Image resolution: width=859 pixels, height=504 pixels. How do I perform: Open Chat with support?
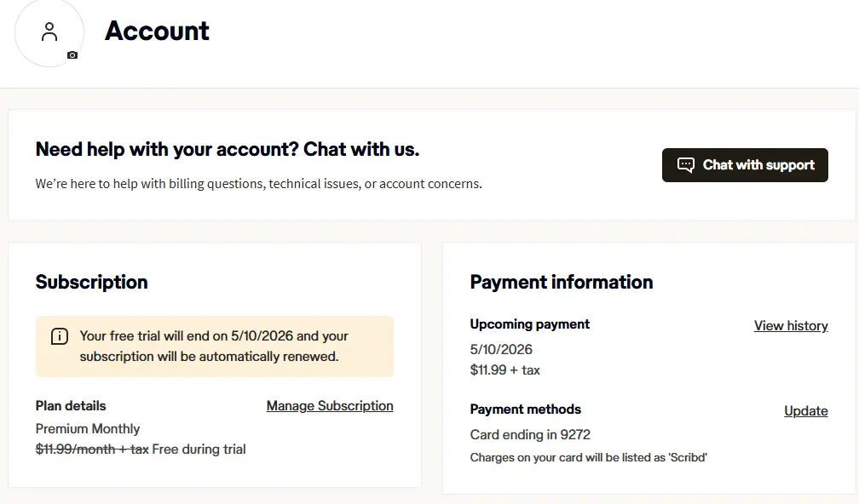click(745, 164)
